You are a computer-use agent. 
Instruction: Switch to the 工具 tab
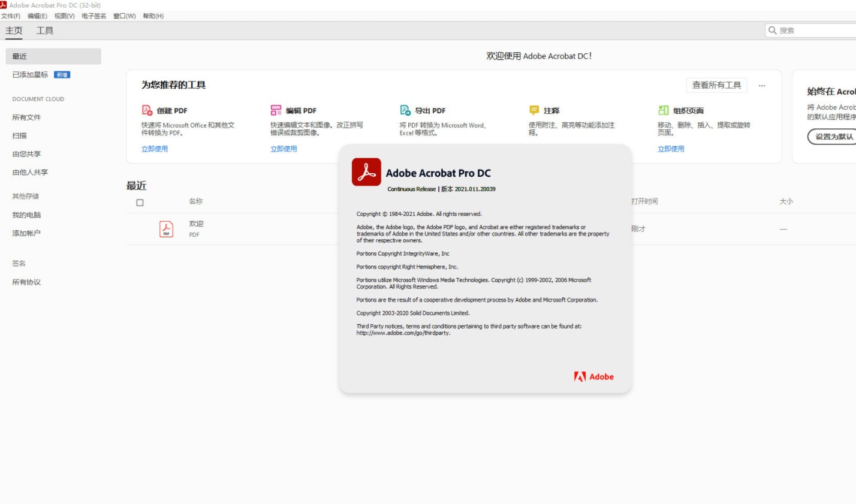pos(45,31)
